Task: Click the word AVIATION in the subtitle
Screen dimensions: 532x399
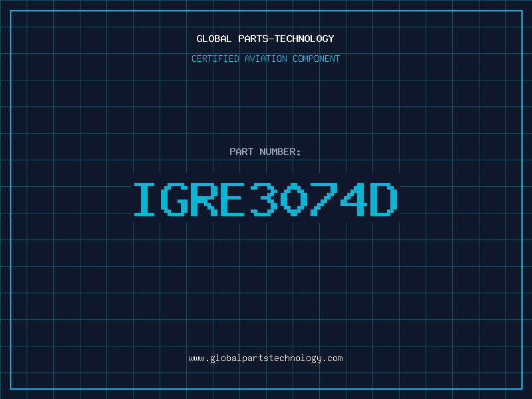Action: (x=264, y=59)
